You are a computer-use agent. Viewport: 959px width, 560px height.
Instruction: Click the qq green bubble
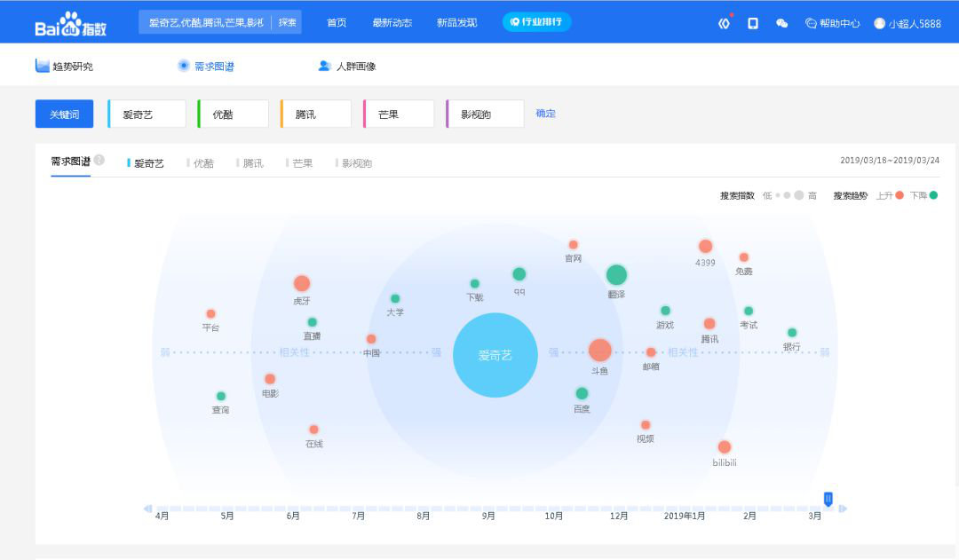tap(519, 274)
